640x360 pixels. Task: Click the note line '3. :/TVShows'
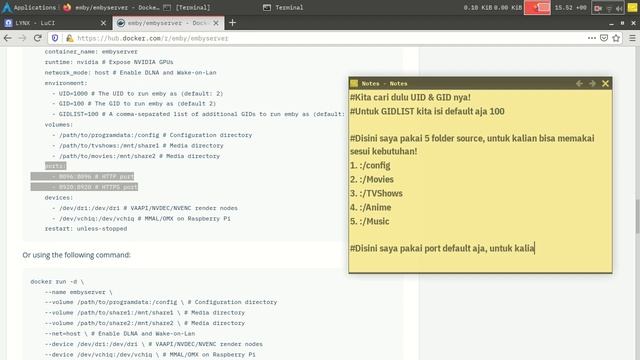tap(376, 193)
